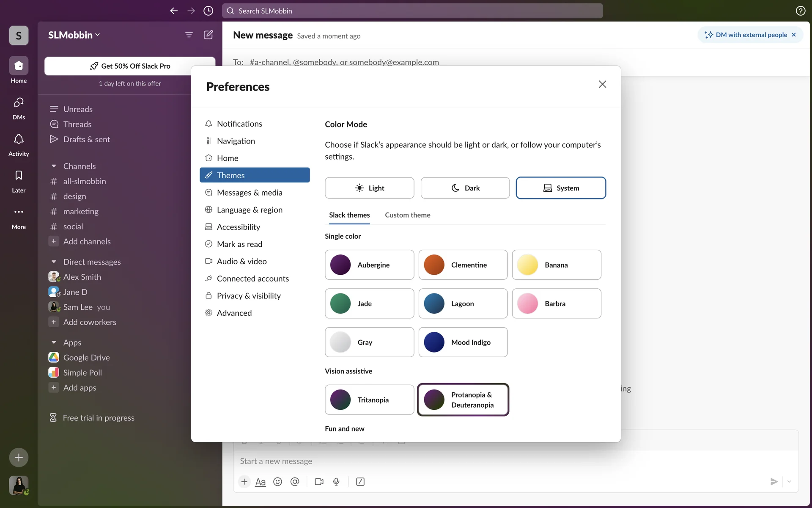Select the Dark color mode
Viewport: 812px width, 508px height.
tap(465, 188)
